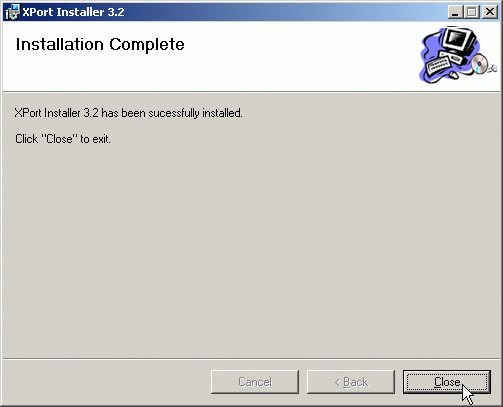Click the successfully installed message text
The height and width of the screenshot is (407, 503).
[x=128, y=113]
